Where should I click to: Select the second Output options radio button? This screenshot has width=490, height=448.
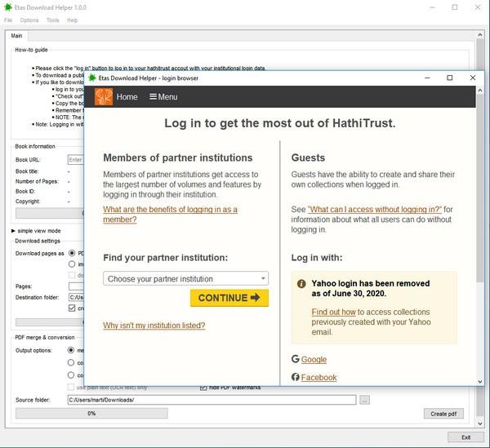tap(71, 362)
